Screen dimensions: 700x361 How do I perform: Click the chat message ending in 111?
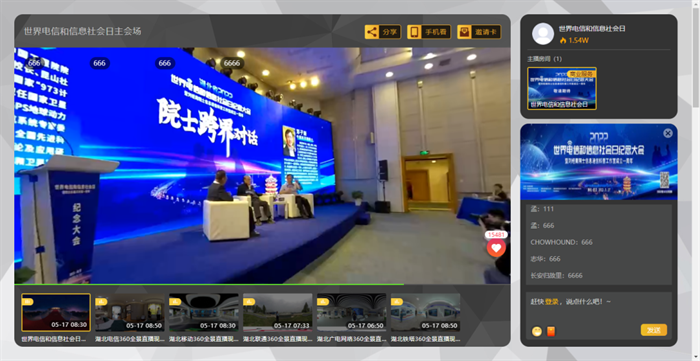pyautogui.click(x=542, y=209)
